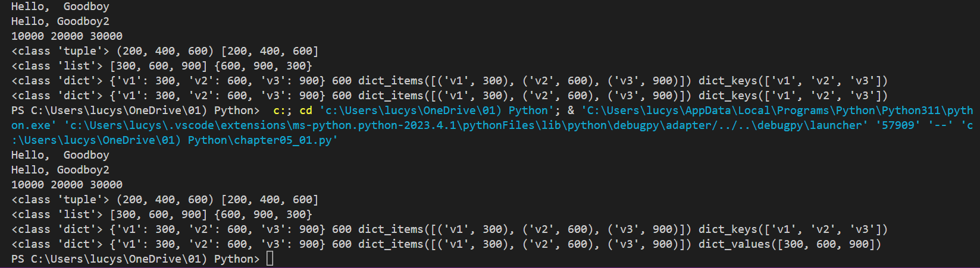This screenshot has width=980, height=268.
Task: Click the '--' argument separator
Action: (x=941, y=125)
